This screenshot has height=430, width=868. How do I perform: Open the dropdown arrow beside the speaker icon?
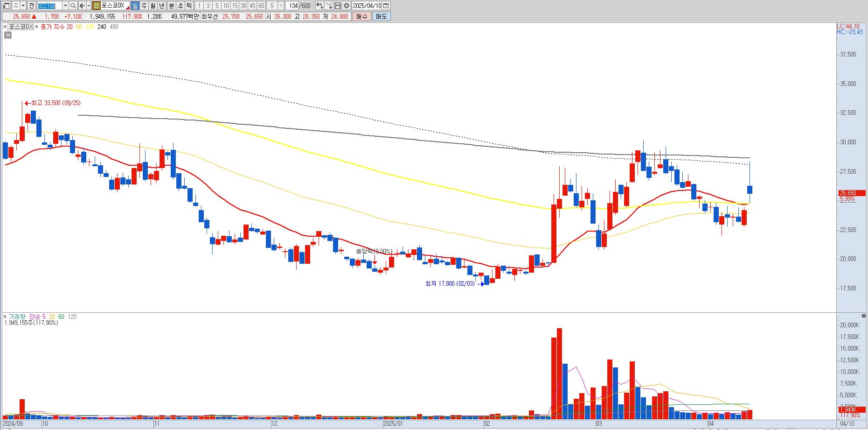[x=89, y=6]
